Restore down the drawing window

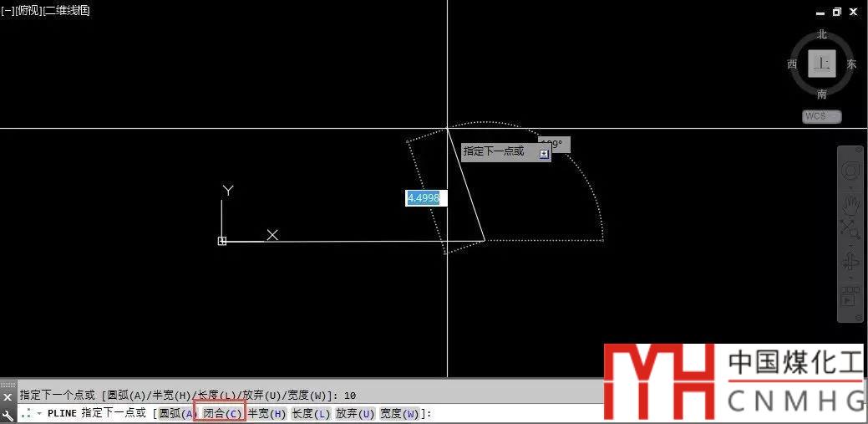coord(837,12)
